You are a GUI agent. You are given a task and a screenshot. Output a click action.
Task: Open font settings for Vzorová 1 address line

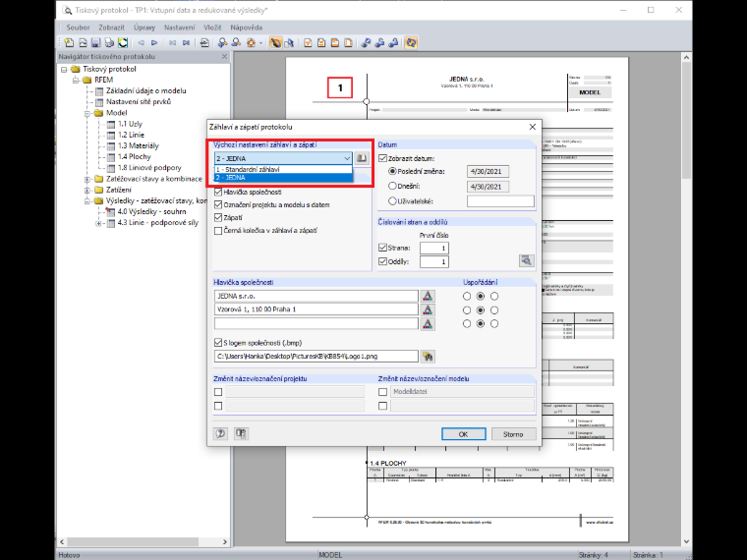428,309
